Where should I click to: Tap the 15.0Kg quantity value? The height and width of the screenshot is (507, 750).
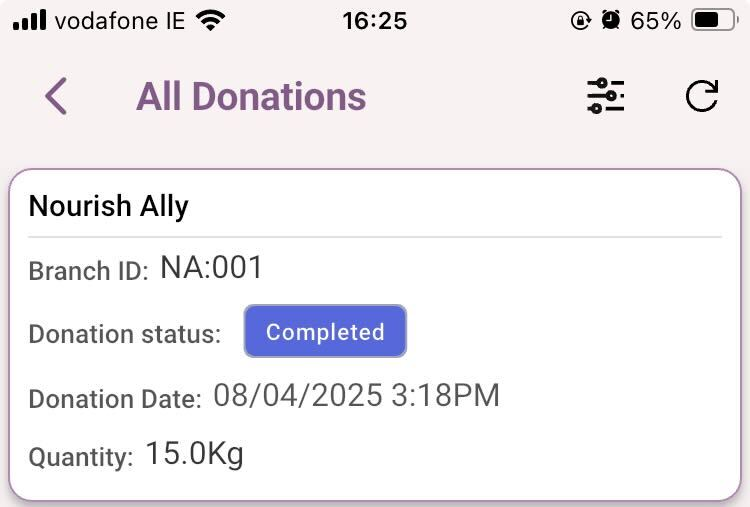pos(195,453)
